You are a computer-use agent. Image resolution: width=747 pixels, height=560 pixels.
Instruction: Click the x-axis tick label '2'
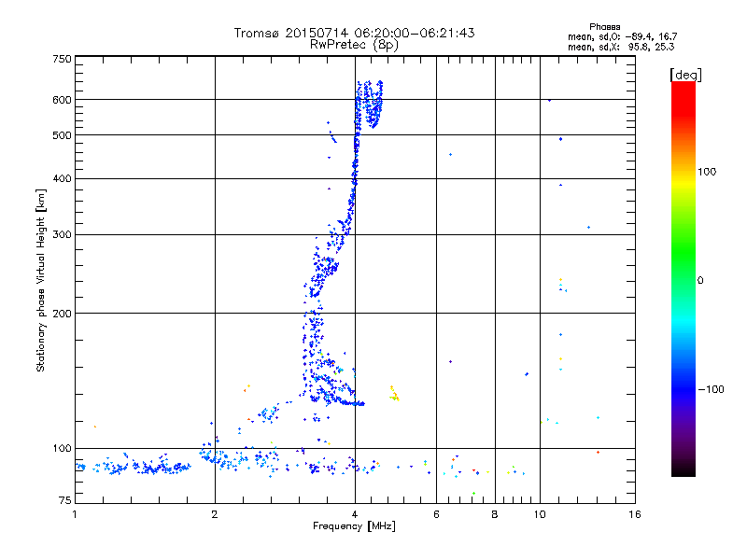(215, 514)
